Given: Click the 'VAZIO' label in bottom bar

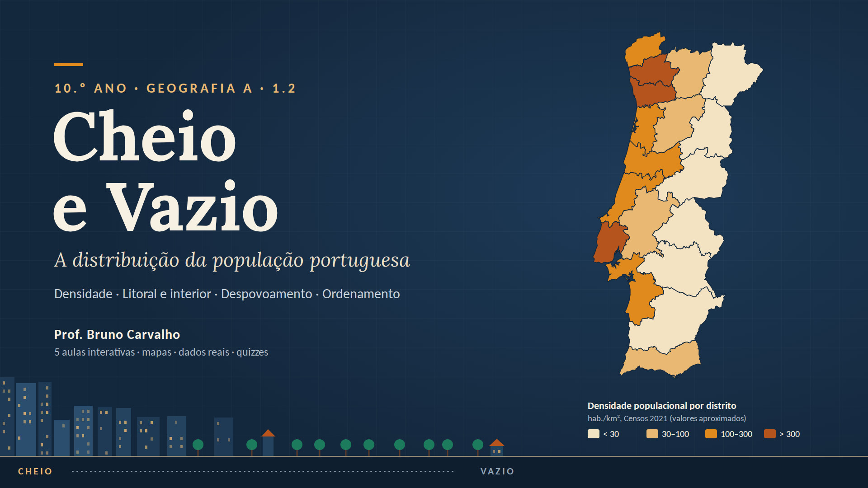Looking at the screenshot, I should (497, 471).
